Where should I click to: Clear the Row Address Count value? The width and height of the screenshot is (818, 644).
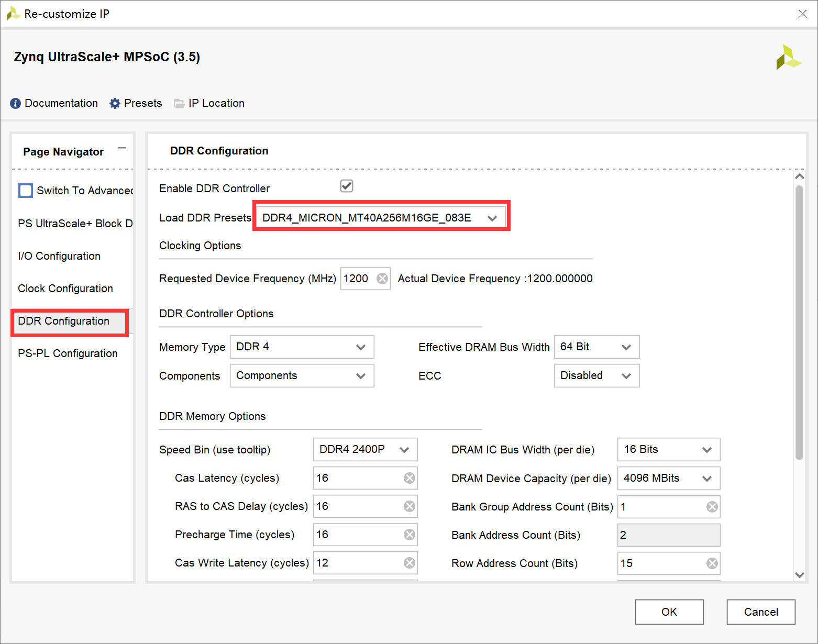click(712, 563)
